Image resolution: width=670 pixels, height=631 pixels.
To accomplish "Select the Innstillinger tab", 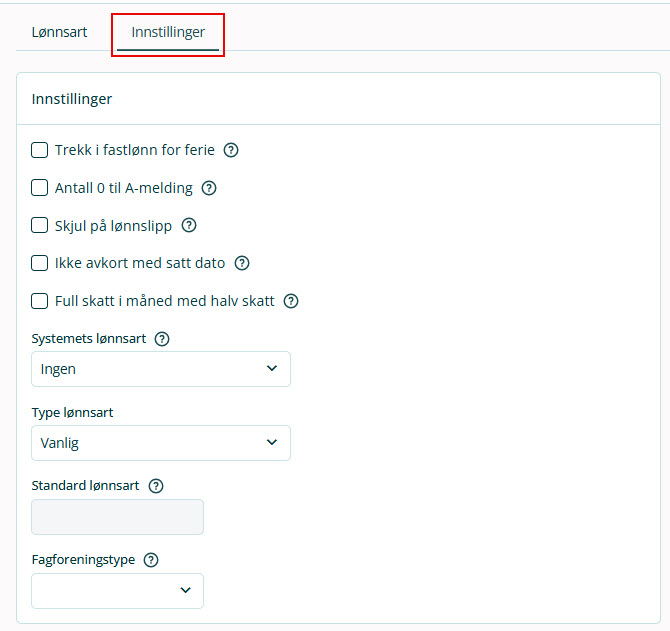I will coord(168,32).
